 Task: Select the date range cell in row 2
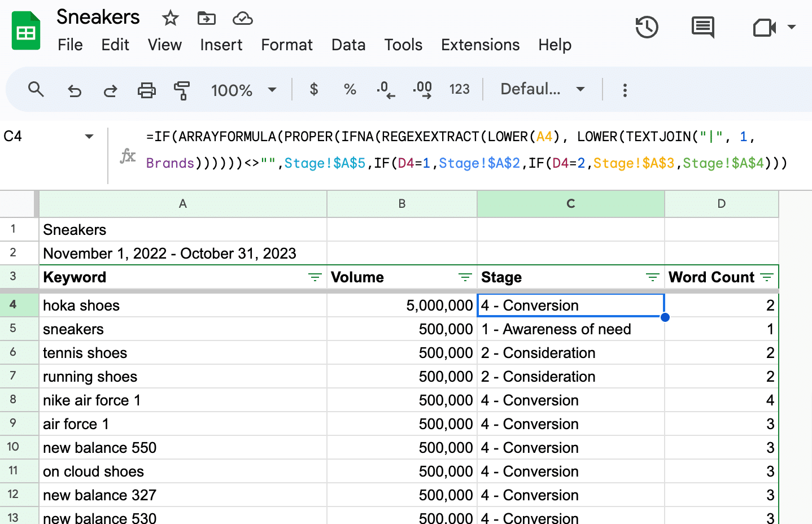click(183, 254)
